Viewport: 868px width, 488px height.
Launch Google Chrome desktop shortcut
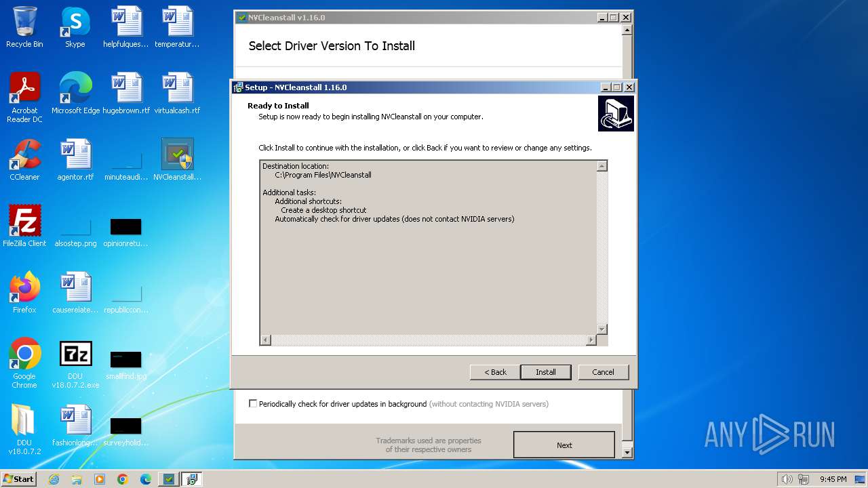click(x=24, y=363)
